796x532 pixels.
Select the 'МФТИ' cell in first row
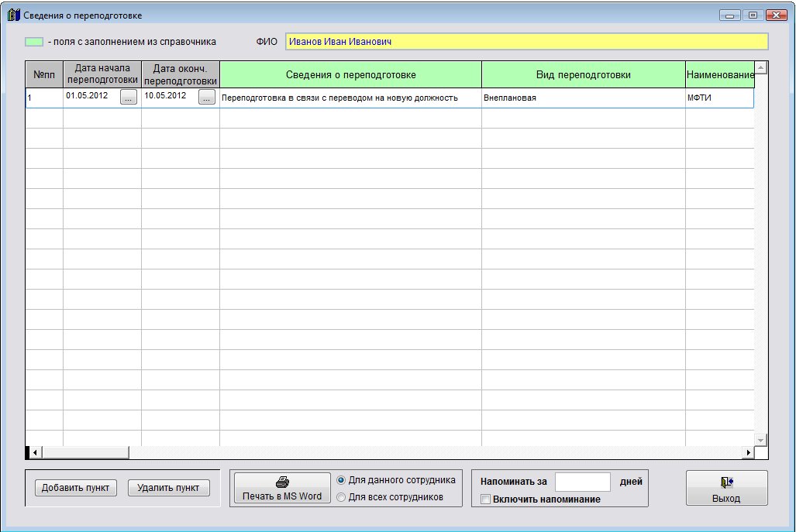click(719, 98)
